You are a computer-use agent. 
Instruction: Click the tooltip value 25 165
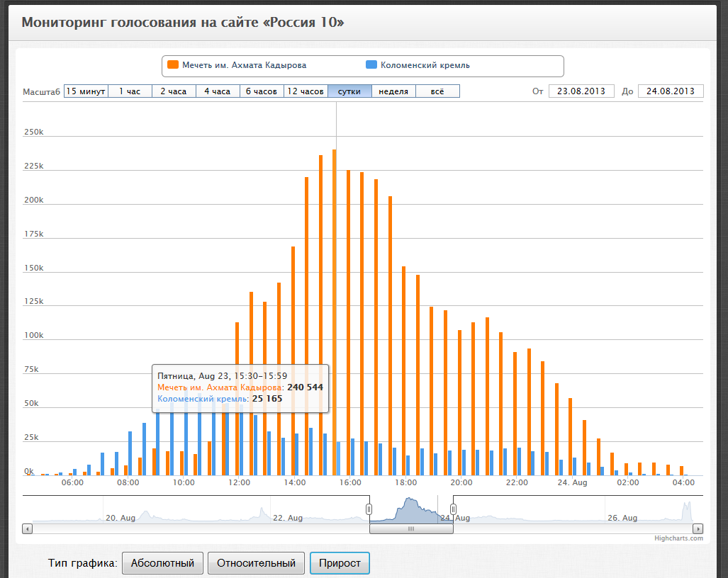(267, 399)
